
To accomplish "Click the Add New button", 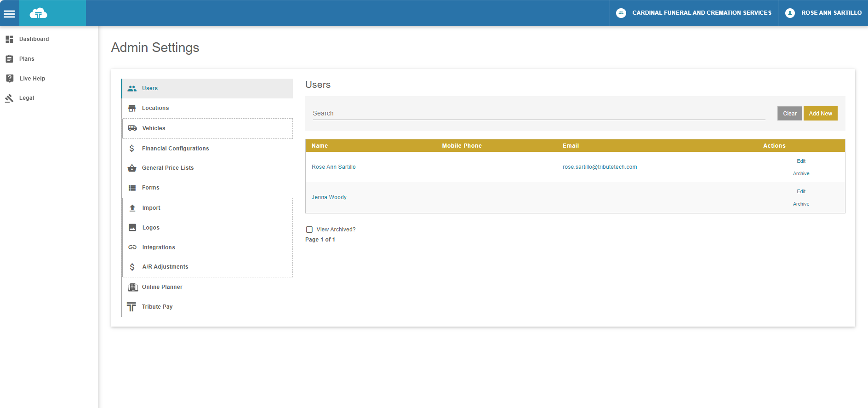I will [x=820, y=114].
